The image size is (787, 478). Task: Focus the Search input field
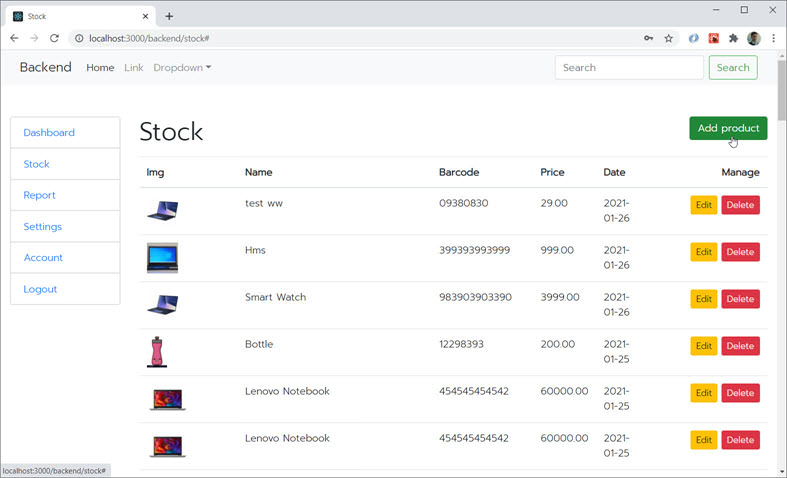tap(628, 68)
